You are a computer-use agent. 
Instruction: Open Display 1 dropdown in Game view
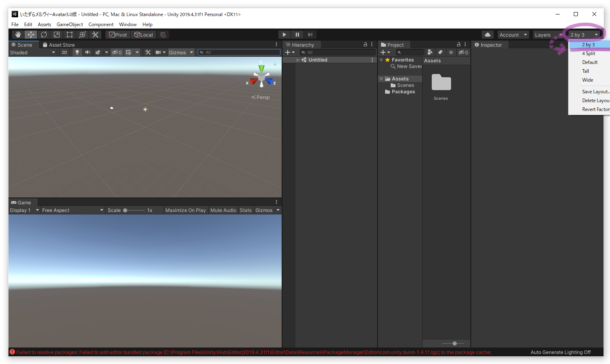[25, 210]
